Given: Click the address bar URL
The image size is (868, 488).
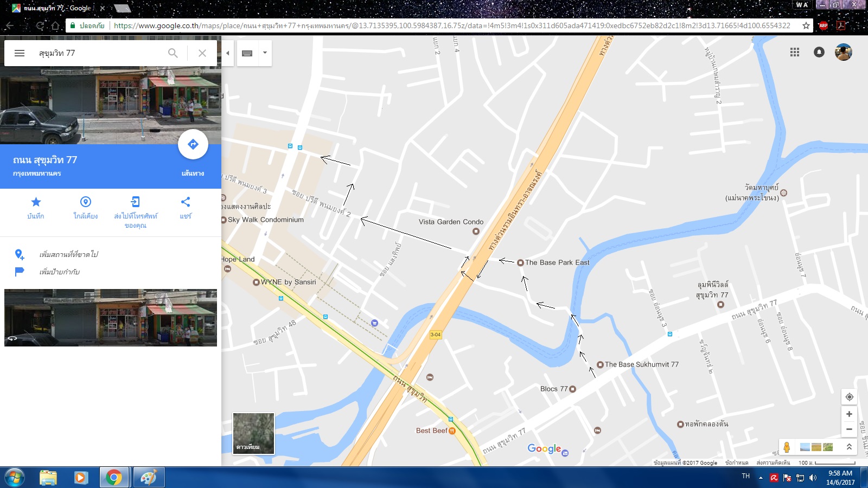Looking at the screenshot, I should [451, 25].
